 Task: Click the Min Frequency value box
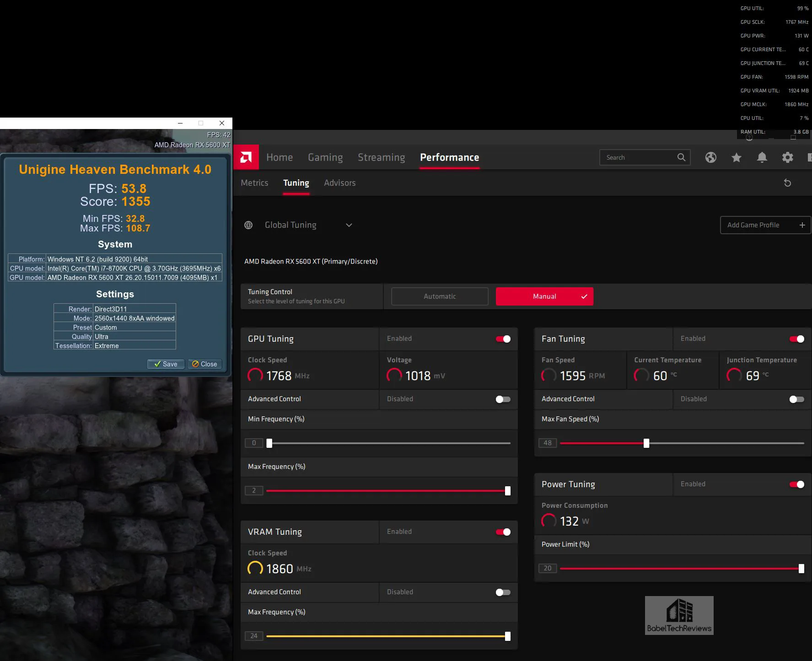click(x=254, y=443)
